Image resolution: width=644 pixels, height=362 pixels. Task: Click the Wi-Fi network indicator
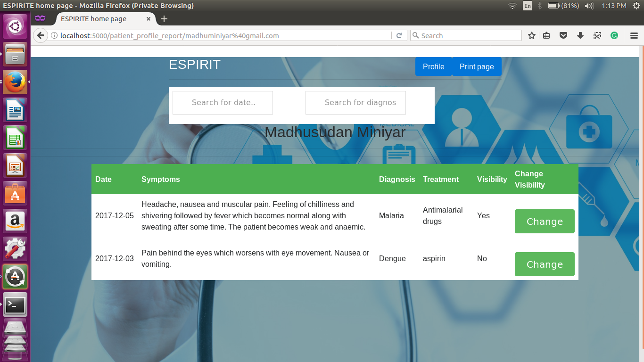coord(512,6)
